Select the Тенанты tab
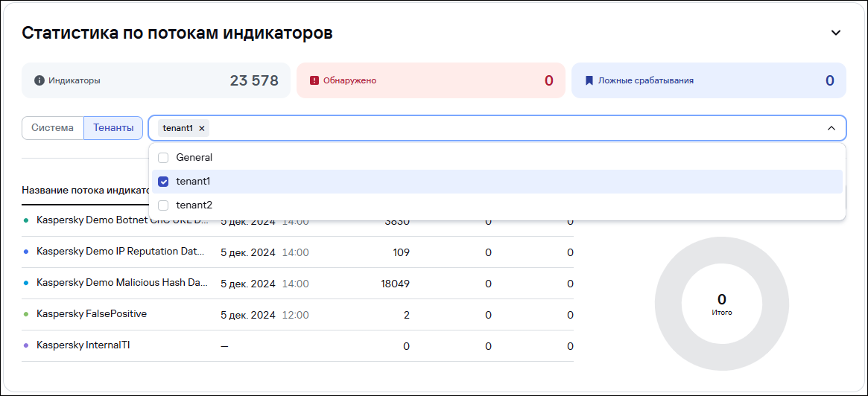Image resolution: width=868 pixels, height=396 pixels. [113, 128]
